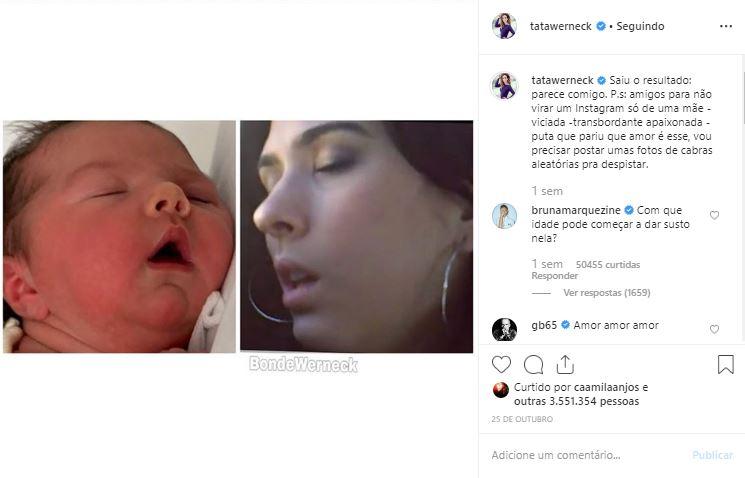Click brunamarquezine's avatar
Image resolution: width=745 pixels, height=478 pixels.
504,215
